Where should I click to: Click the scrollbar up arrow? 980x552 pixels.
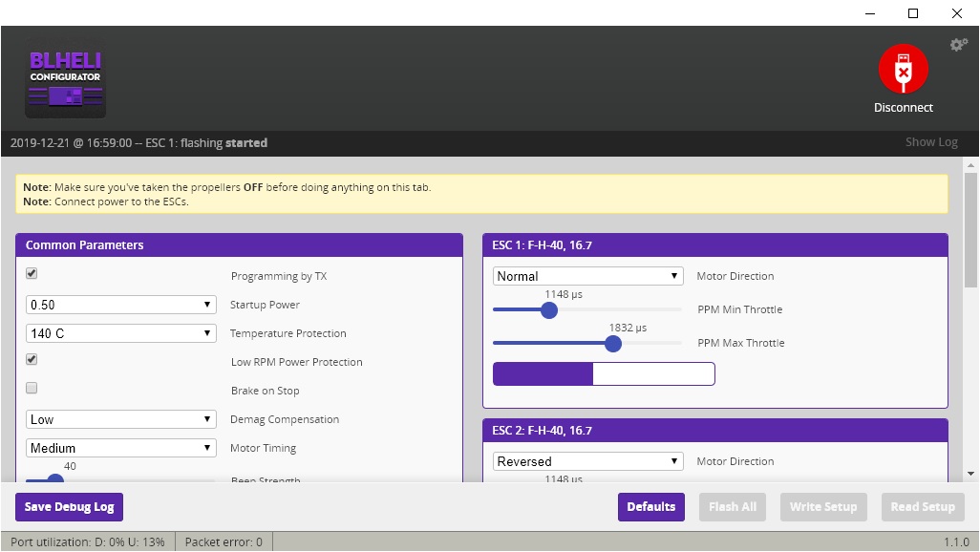pyautogui.click(x=970, y=165)
